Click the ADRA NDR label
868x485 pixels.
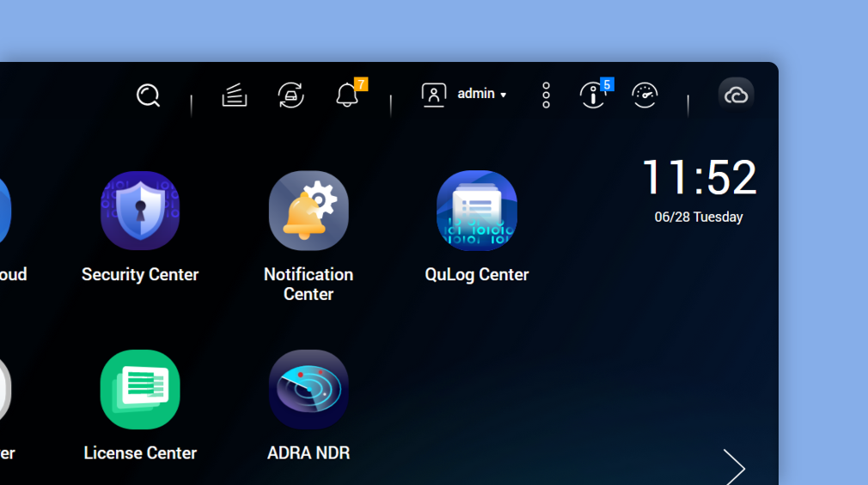click(309, 453)
